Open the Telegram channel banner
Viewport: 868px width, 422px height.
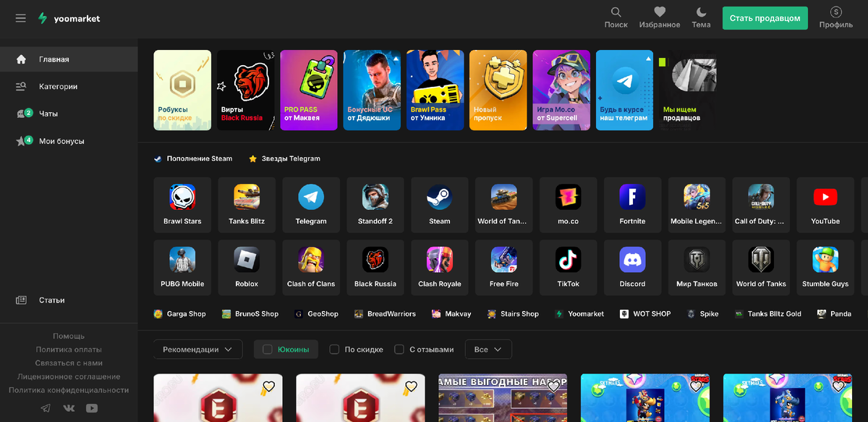coord(624,90)
